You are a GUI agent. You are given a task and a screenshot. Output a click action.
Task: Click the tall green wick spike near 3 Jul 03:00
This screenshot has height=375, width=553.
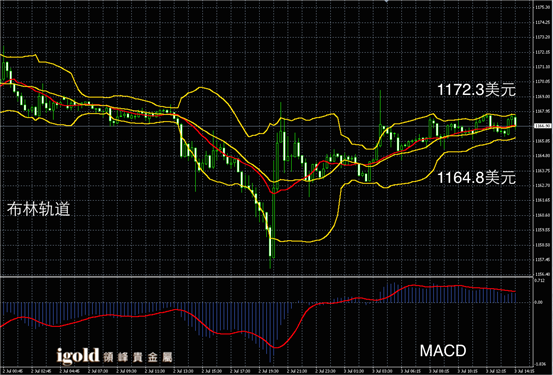[x=381, y=108]
